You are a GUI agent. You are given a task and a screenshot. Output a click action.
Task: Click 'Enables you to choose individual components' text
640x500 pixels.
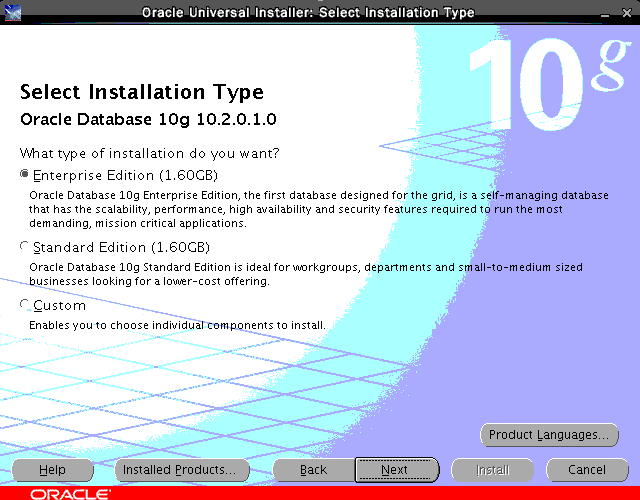tap(177, 325)
